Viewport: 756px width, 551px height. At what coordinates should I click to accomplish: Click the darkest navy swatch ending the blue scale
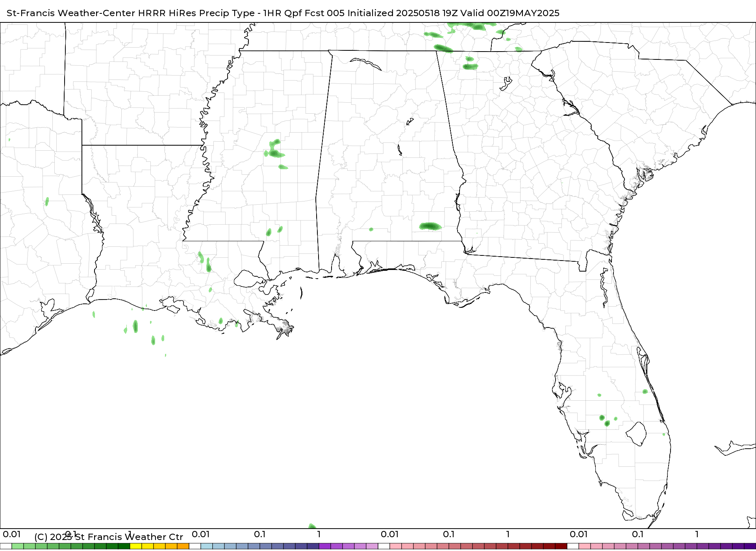point(313,546)
